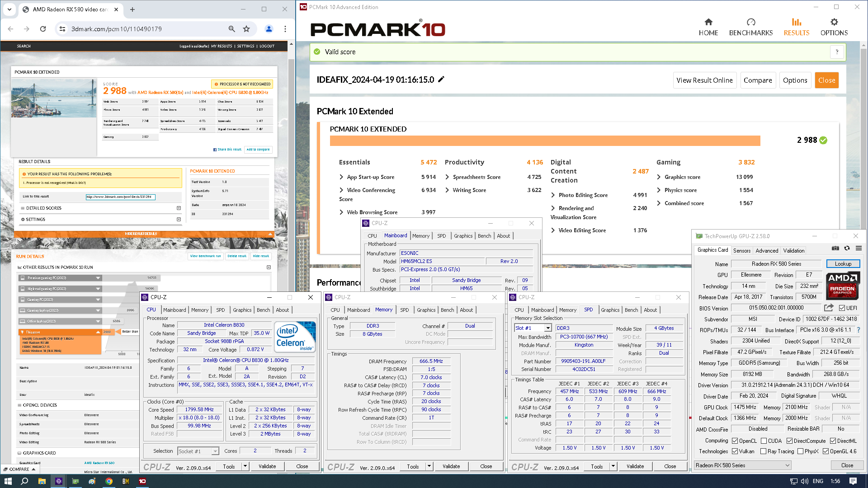Open GPU-Z hamburger menu icon
This screenshot has width=868, height=488.
[859, 248]
